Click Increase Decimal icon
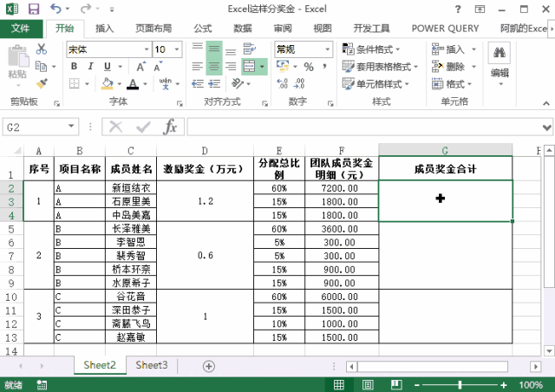The width and height of the screenshot is (555, 392). [x=282, y=83]
